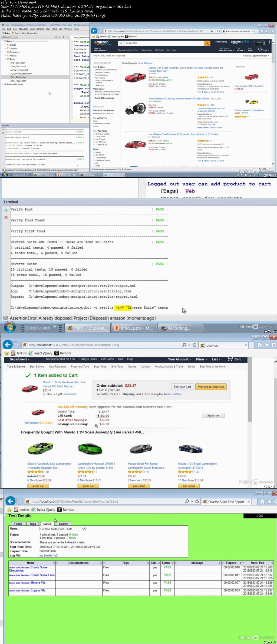Click the browser back arrow on selenium-screenshot page
277x644 pixels.
[8, 344]
